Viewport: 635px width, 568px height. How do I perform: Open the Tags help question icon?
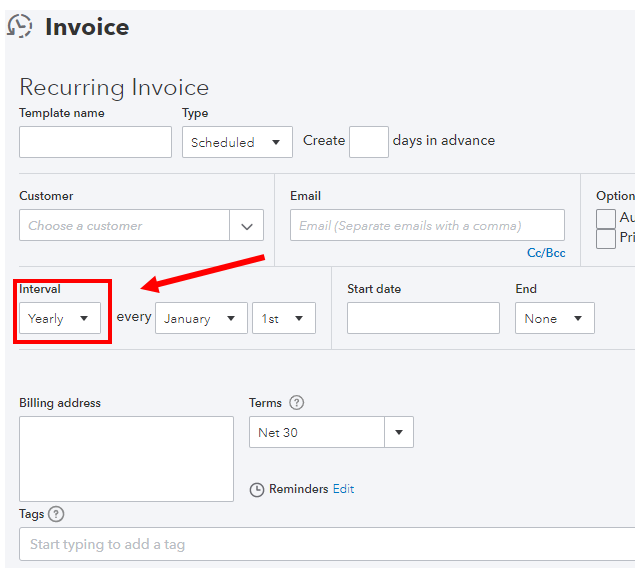(x=56, y=514)
